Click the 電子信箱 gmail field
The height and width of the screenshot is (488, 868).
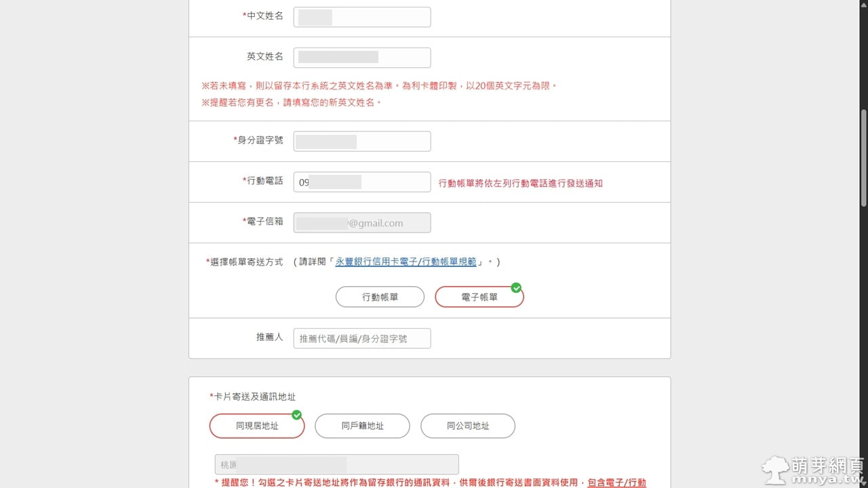(362, 223)
